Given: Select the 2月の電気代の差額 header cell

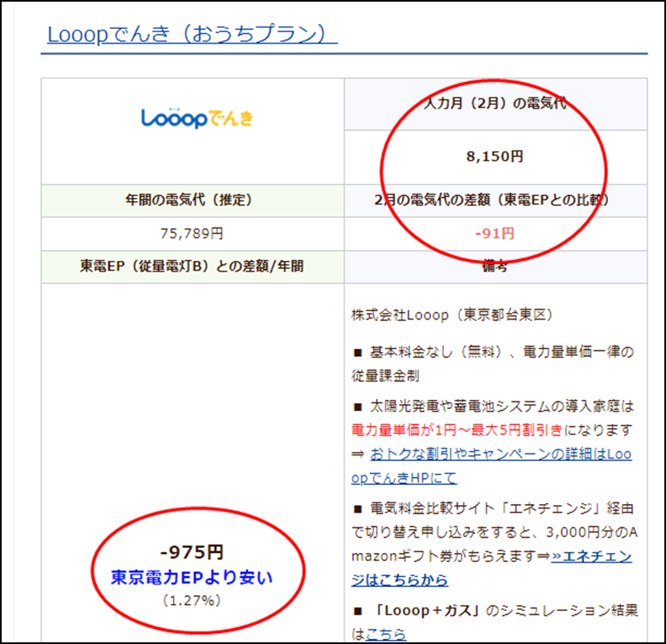Looking at the screenshot, I should coord(495,200).
